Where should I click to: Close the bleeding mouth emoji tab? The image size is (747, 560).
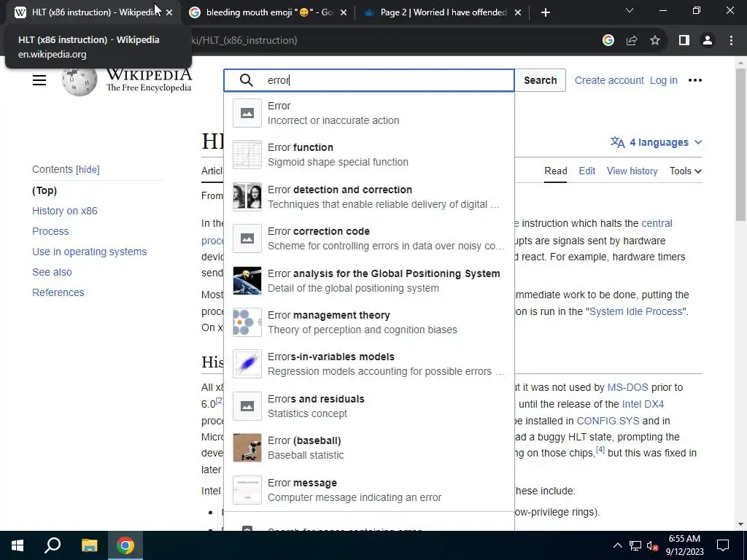pyautogui.click(x=344, y=12)
